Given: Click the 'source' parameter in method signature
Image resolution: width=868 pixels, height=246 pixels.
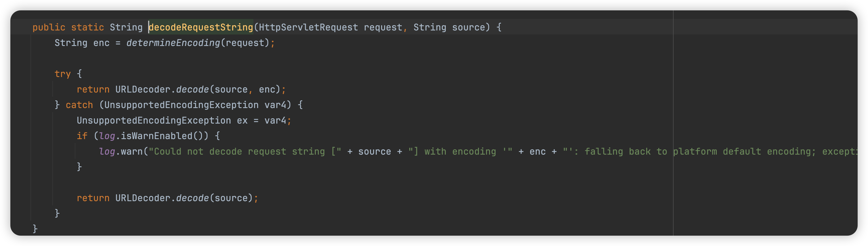Looking at the screenshot, I should coord(468,27).
